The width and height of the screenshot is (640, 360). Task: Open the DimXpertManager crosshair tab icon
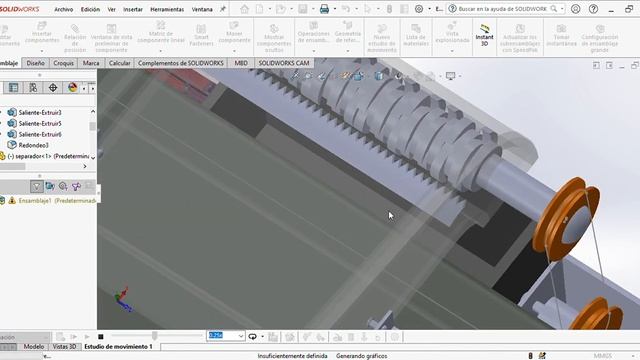[53, 88]
